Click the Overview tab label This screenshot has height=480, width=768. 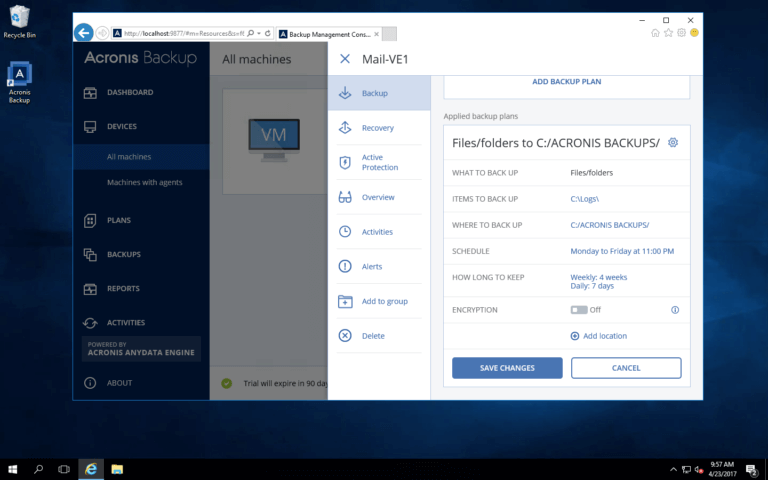[x=378, y=197]
